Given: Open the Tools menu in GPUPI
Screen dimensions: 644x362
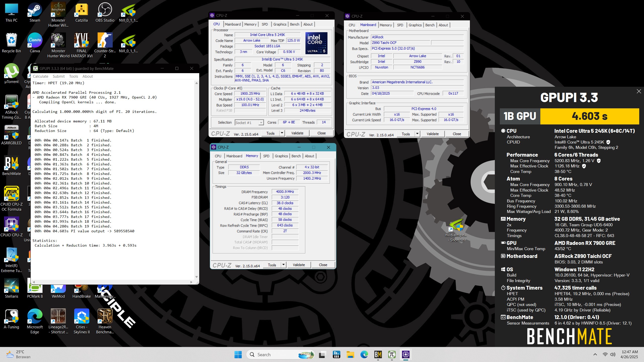Looking at the screenshot, I should (73, 76).
